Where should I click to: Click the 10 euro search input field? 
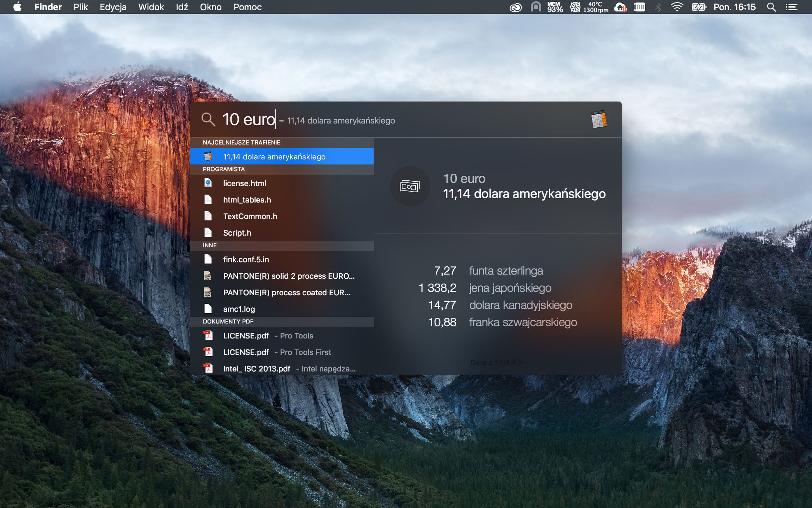249,120
